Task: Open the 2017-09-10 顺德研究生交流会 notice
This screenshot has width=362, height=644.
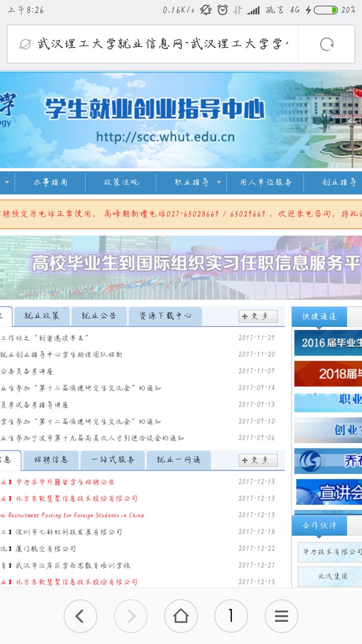Action: point(81,422)
